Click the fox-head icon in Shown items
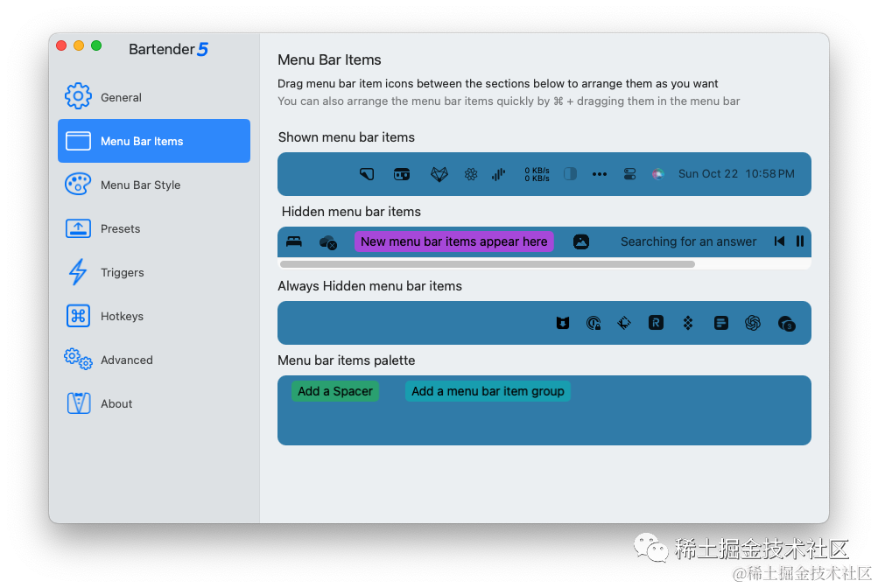This screenshot has width=878, height=588. point(439,174)
